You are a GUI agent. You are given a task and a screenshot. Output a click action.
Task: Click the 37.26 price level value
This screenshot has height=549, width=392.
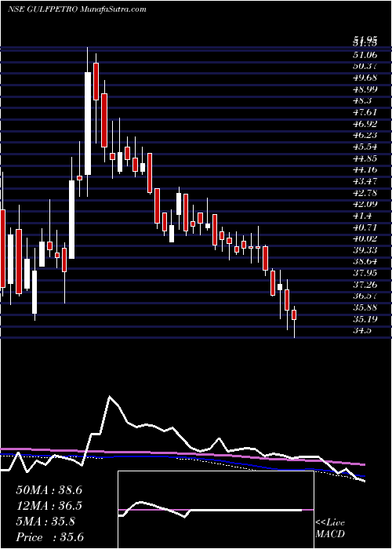click(365, 285)
